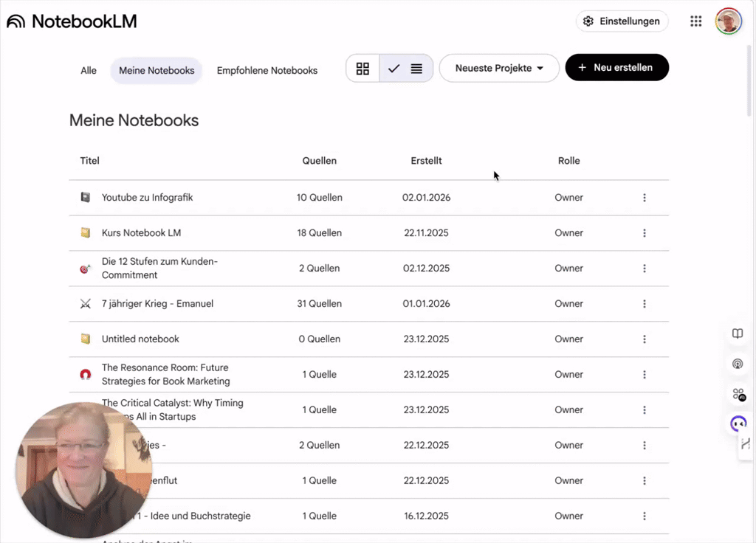
Task: Click the Titel column header
Action: pos(89,160)
